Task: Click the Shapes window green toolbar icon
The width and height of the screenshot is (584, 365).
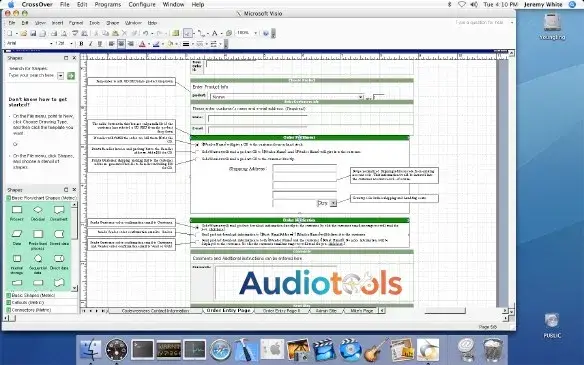Action: coord(175,34)
